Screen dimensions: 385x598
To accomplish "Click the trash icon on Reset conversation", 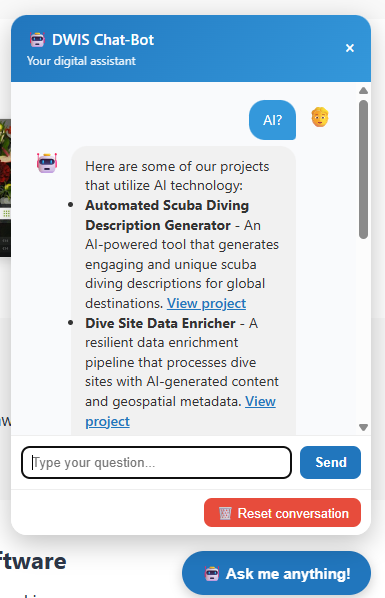I will coord(225,513).
